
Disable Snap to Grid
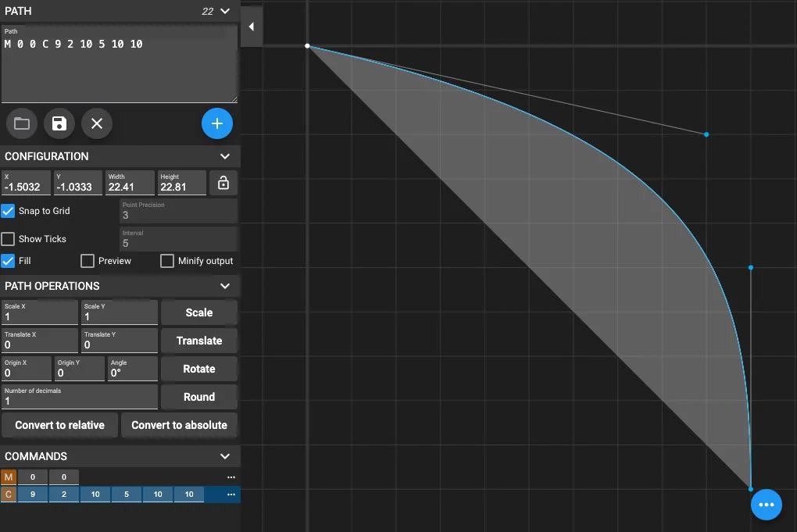coord(8,210)
